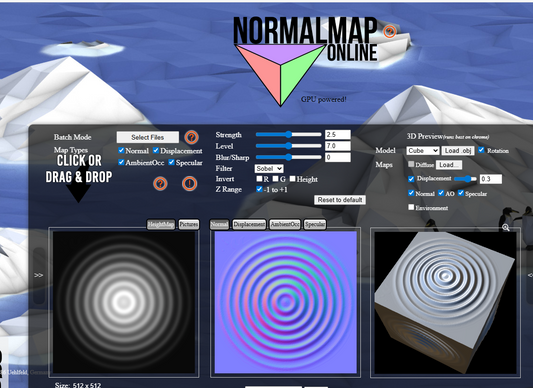Select the Specular output tab
533x388 pixels.
coord(315,224)
